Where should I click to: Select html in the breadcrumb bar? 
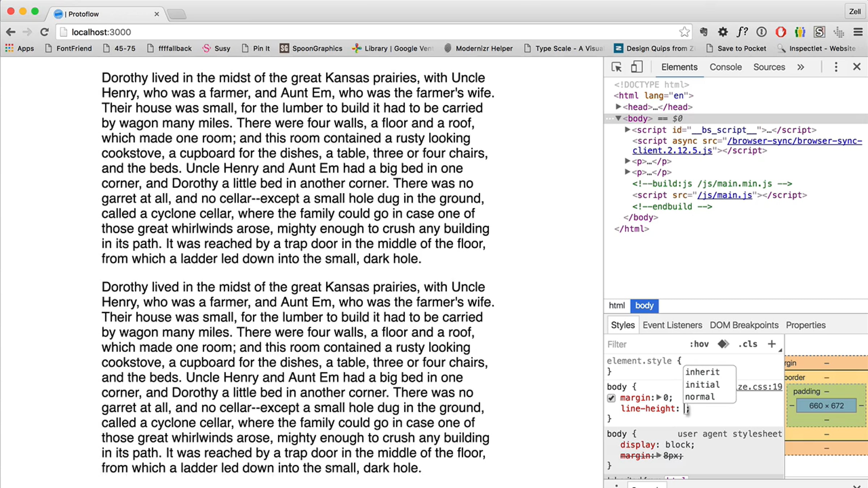point(617,305)
